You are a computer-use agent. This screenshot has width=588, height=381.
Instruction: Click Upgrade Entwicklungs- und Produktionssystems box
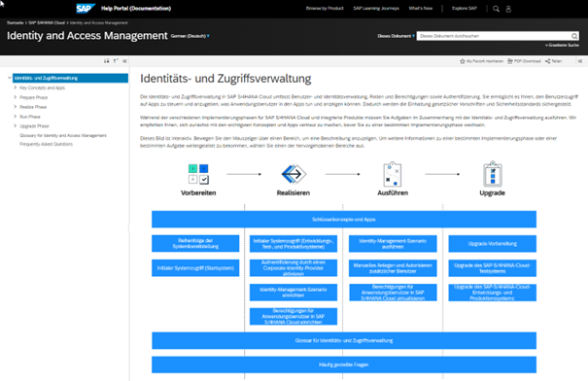point(493,293)
